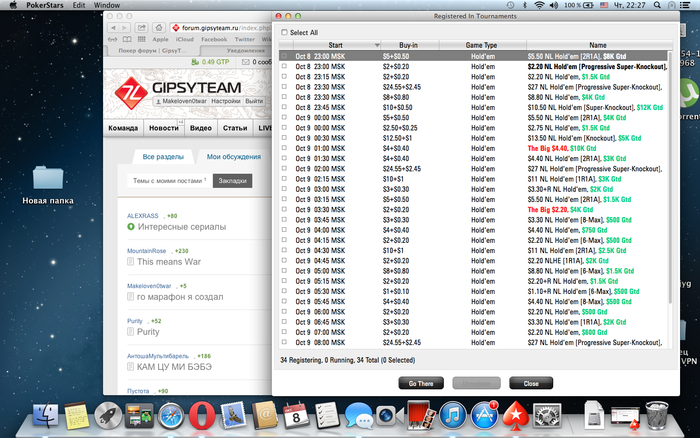
Task: Check the Oct 8 23:45 MSK tournament
Action: [x=284, y=107]
